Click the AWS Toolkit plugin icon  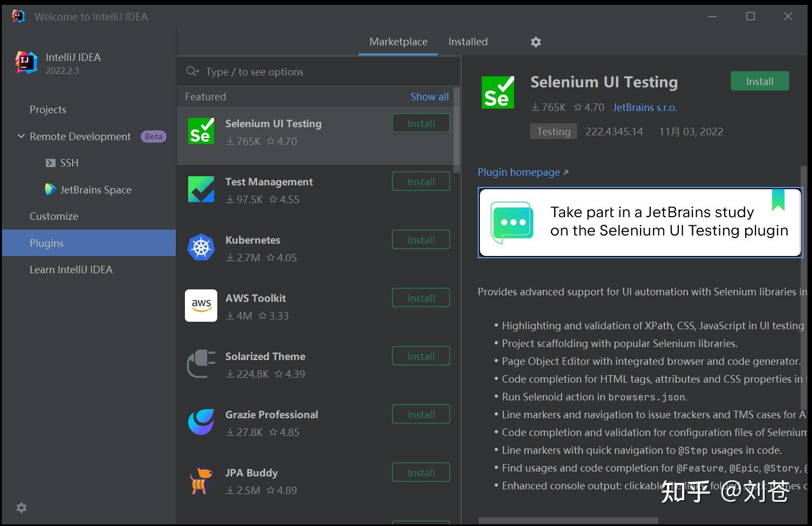coord(201,306)
